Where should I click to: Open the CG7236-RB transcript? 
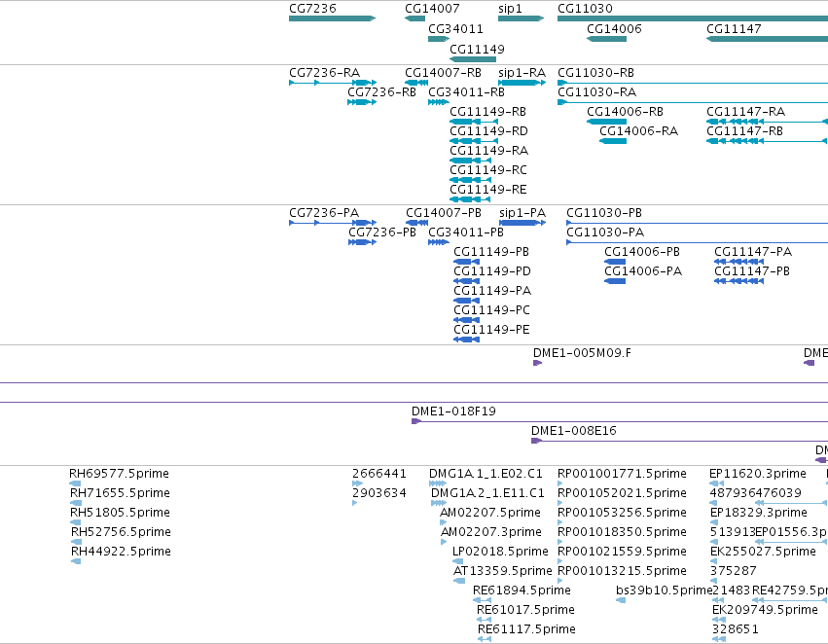tap(362, 102)
